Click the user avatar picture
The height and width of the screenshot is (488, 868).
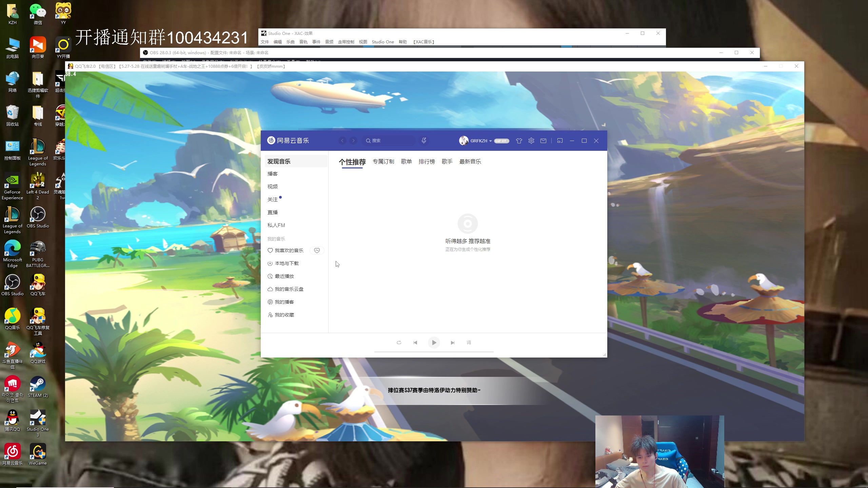coord(463,141)
